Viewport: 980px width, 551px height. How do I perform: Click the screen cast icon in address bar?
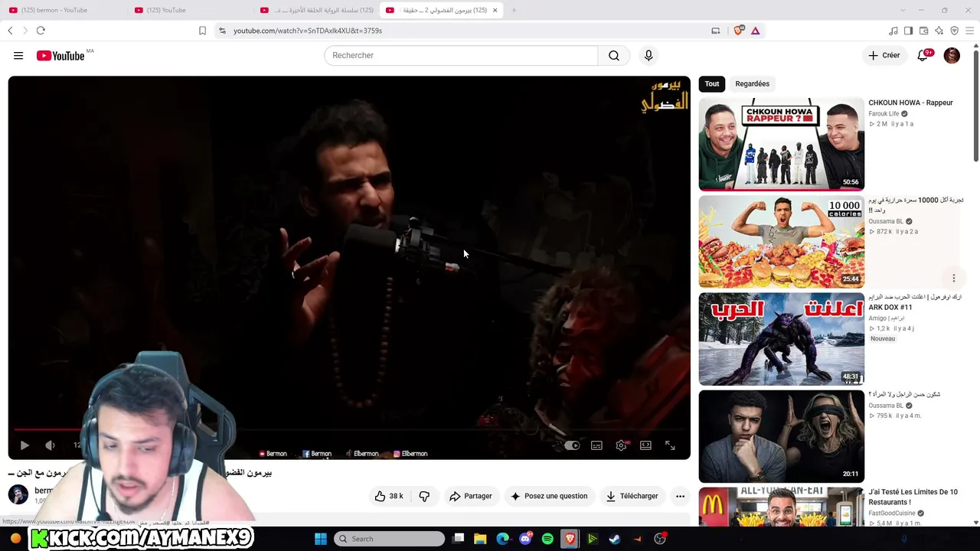click(716, 31)
